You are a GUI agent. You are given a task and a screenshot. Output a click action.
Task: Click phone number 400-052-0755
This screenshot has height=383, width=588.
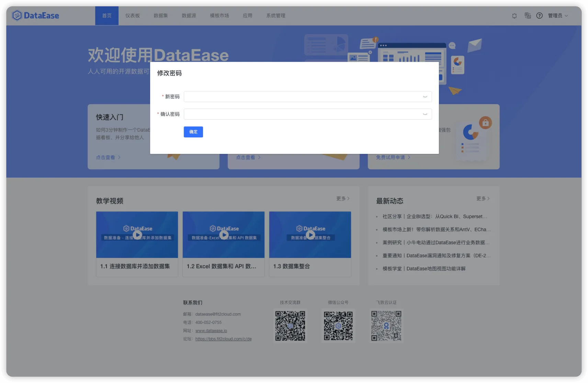(208, 323)
